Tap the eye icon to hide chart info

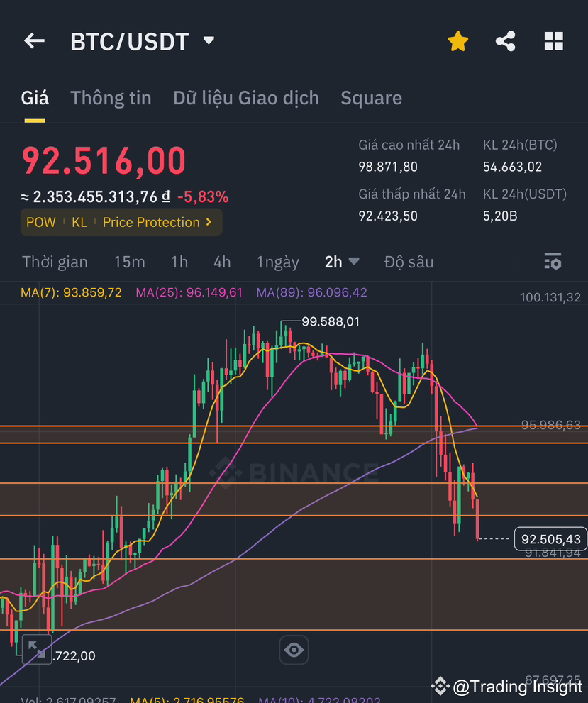click(x=294, y=650)
